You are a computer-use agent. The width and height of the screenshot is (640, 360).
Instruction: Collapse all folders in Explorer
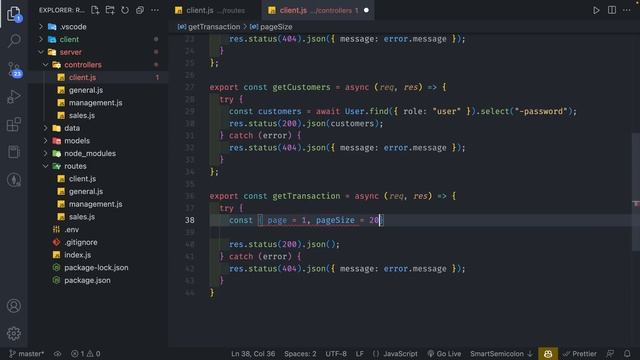click(140, 10)
